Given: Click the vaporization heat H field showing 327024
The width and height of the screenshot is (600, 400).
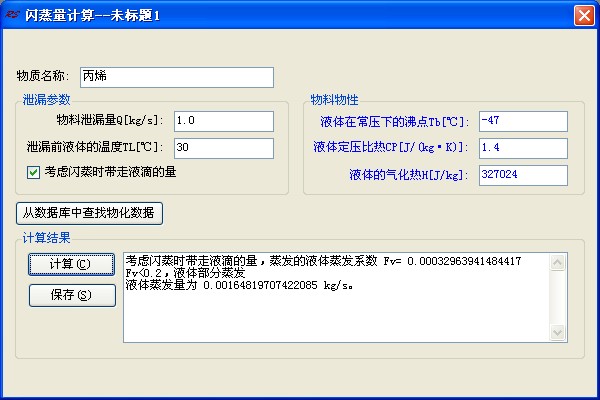Looking at the screenshot, I should (523, 175).
